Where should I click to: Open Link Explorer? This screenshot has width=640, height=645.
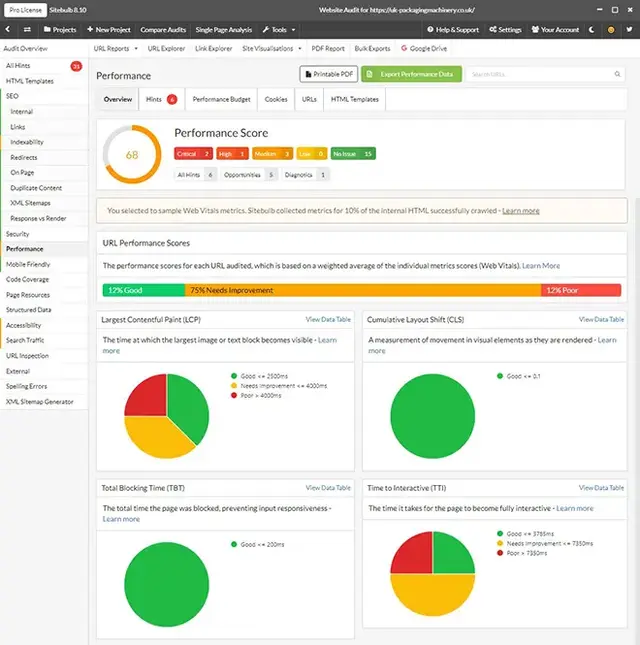tap(213, 49)
